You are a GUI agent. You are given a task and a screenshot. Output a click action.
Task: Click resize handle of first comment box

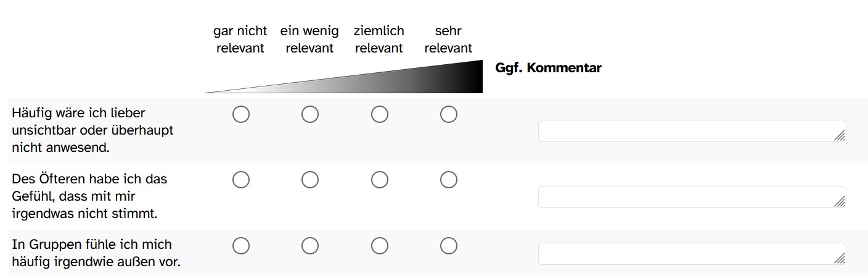click(x=840, y=136)
